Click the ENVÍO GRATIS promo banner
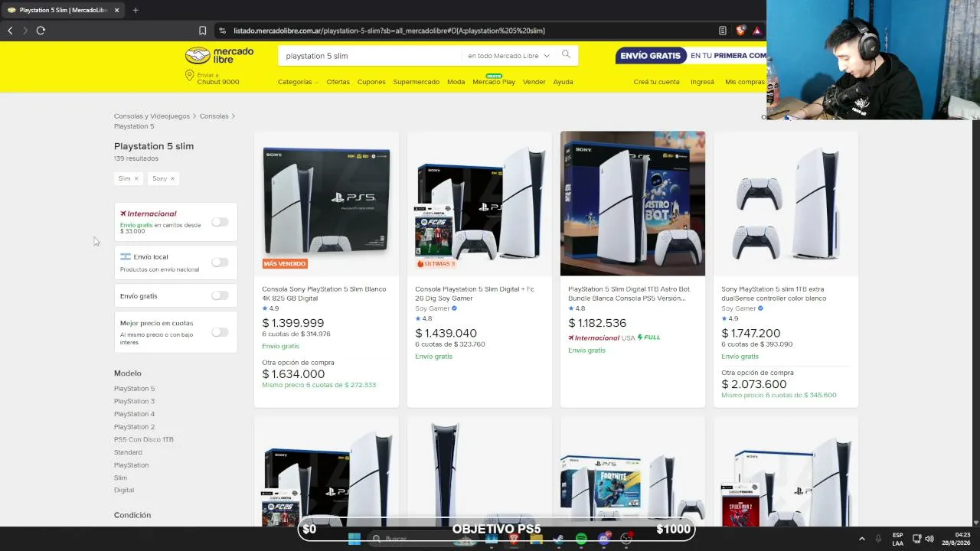This screenshot has width=980, height=551. [x=691, y=55]
